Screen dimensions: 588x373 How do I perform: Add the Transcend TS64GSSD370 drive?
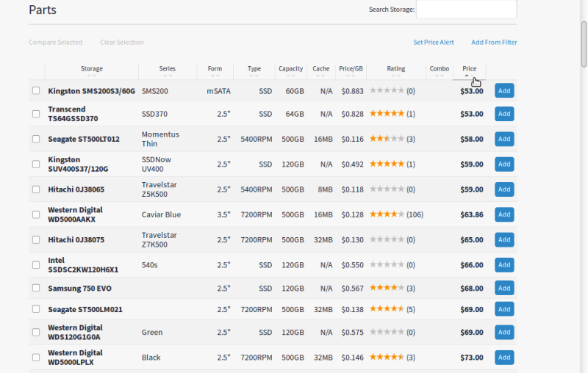tap(503, 114)
